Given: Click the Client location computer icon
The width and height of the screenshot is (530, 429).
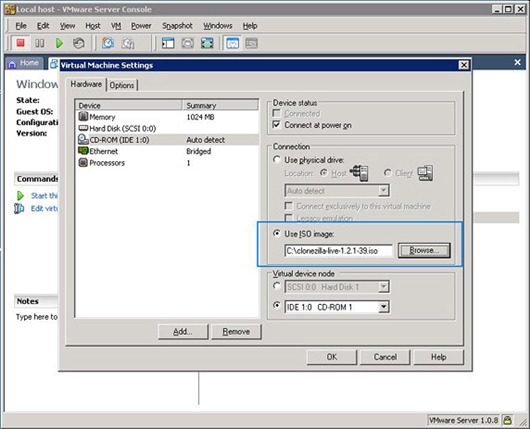Looking at the screenshot, I should [x=425, y=173].
